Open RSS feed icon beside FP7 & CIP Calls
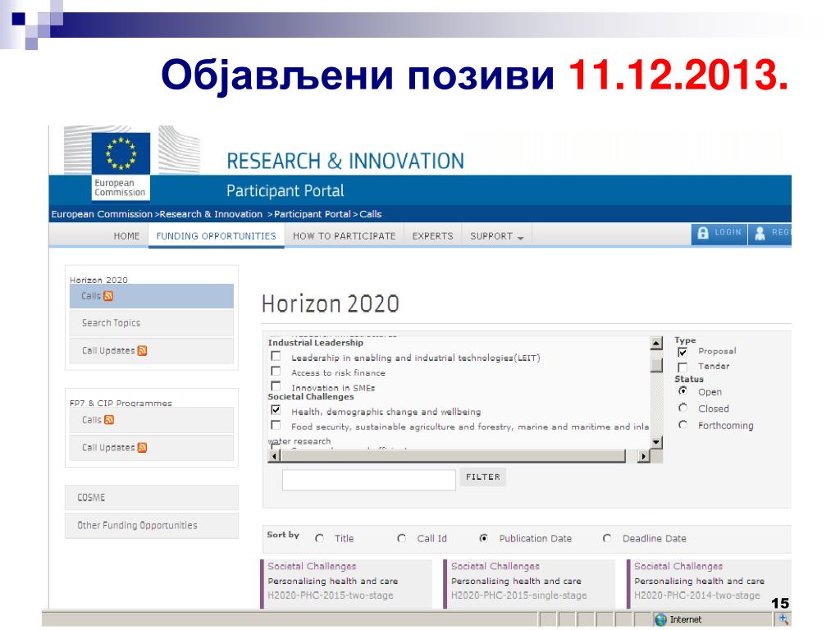 click(109, 419)
